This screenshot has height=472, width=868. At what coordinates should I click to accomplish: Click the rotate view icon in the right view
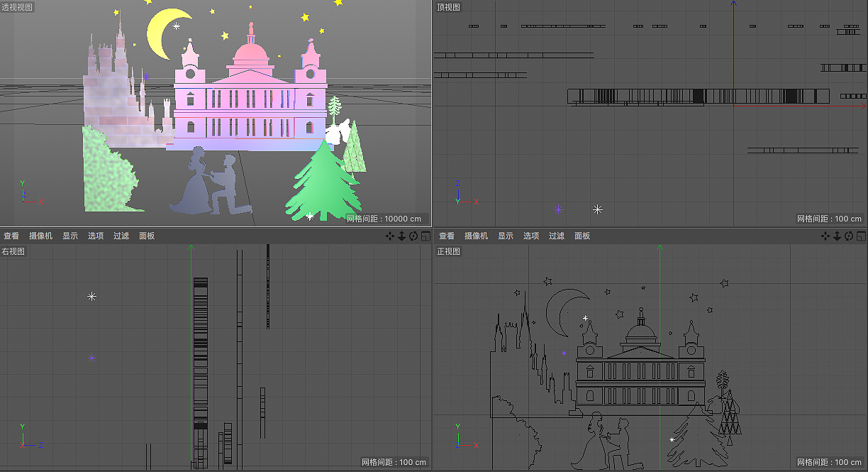coord(413,236)
